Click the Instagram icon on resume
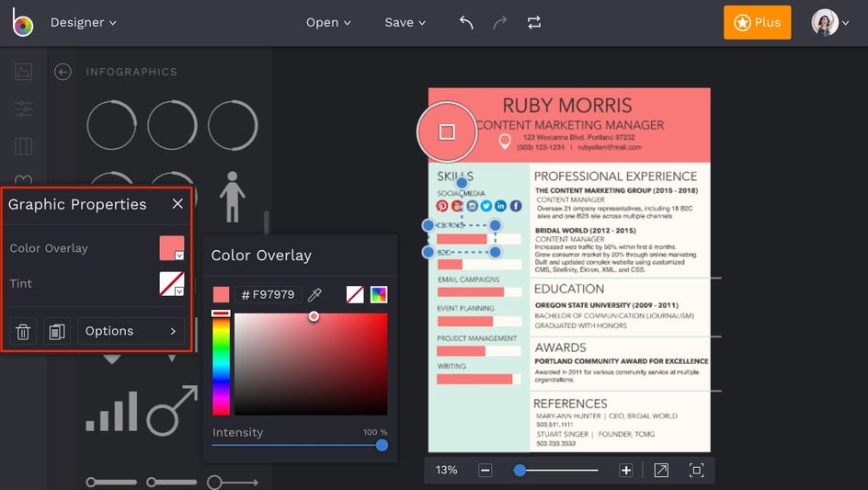868x490 pixels. [x=472, y=206]
